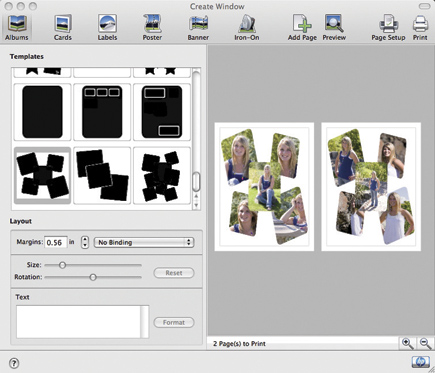This screenshot has width=435, height=373.
Task: Adjust the Rotation slider handle
Action: [93, 277]
